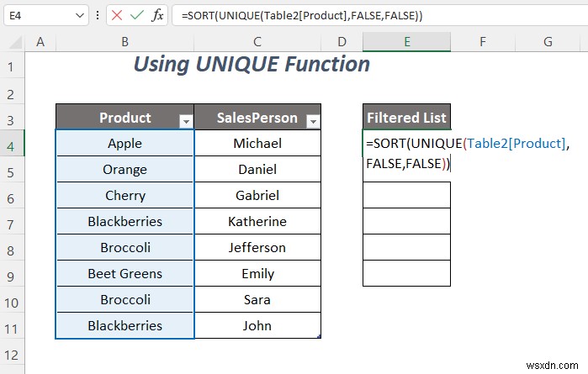Select the cell containing Katherine

[x=257, y=222]
